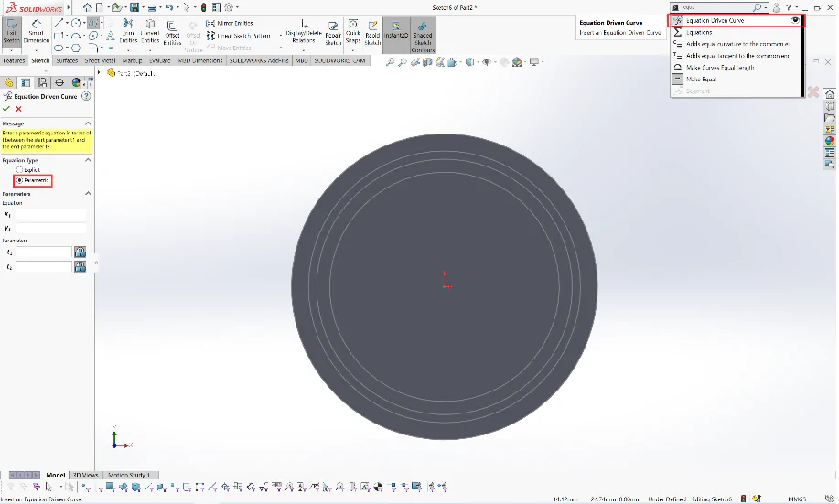Select the Explicit equation type radio button

pos(20,169)
